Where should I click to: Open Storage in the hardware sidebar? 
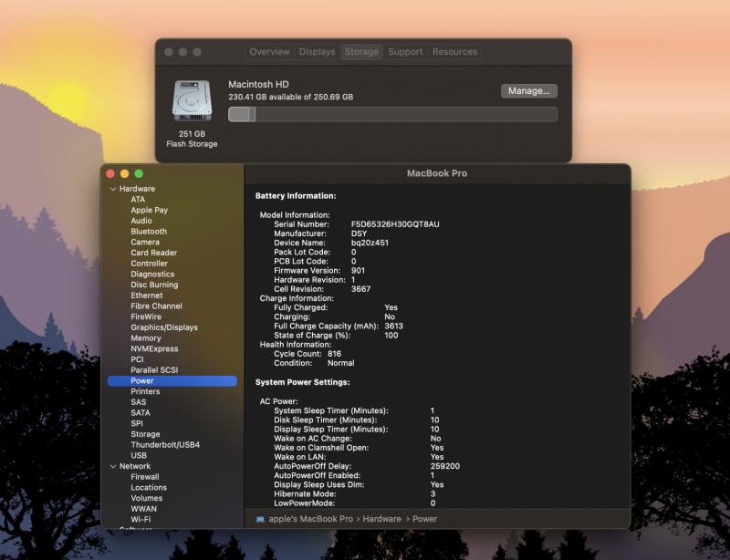pyautogui.click(x=145, y=434)
